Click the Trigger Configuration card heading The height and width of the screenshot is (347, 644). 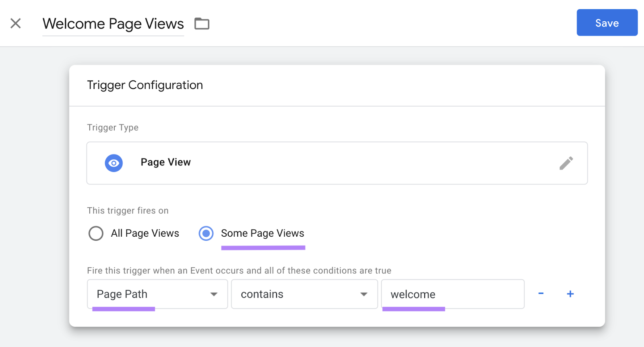coord(145,85)
